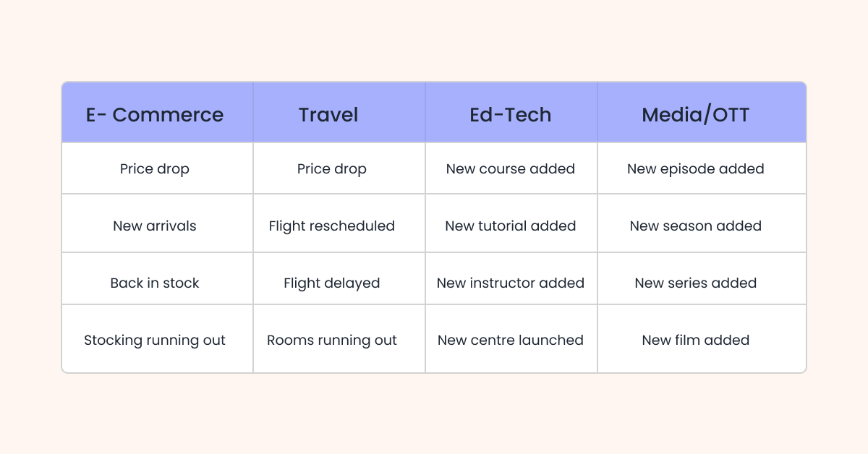This screenshot has height=454, width=868.
Task: Click the E- Commerce column header
Action: click(x=155, y=114)
